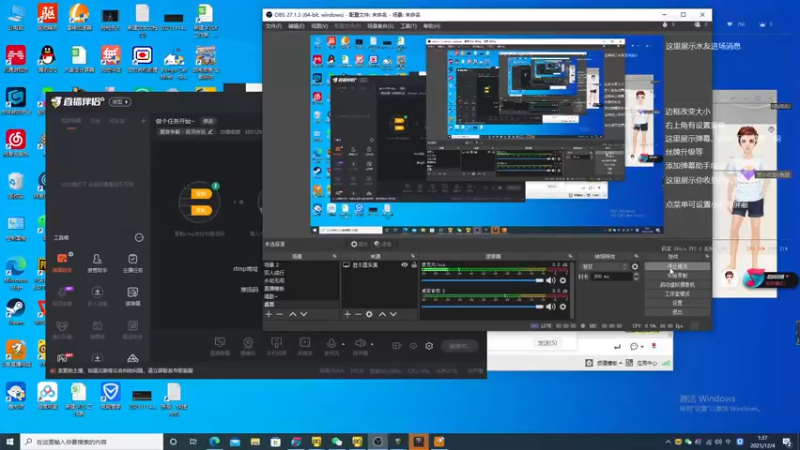The width and height of the screenshot is (800, 450).
Task: Move source up in OBS sources panel
Action: click(382, 314)
